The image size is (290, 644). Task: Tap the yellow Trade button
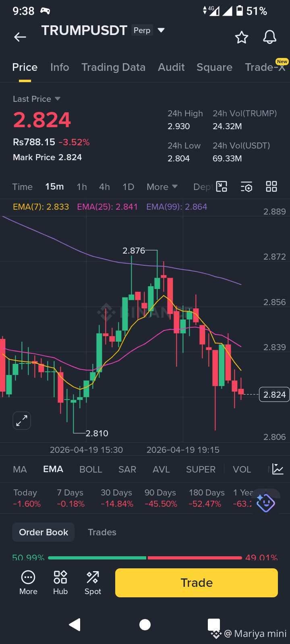197,583
